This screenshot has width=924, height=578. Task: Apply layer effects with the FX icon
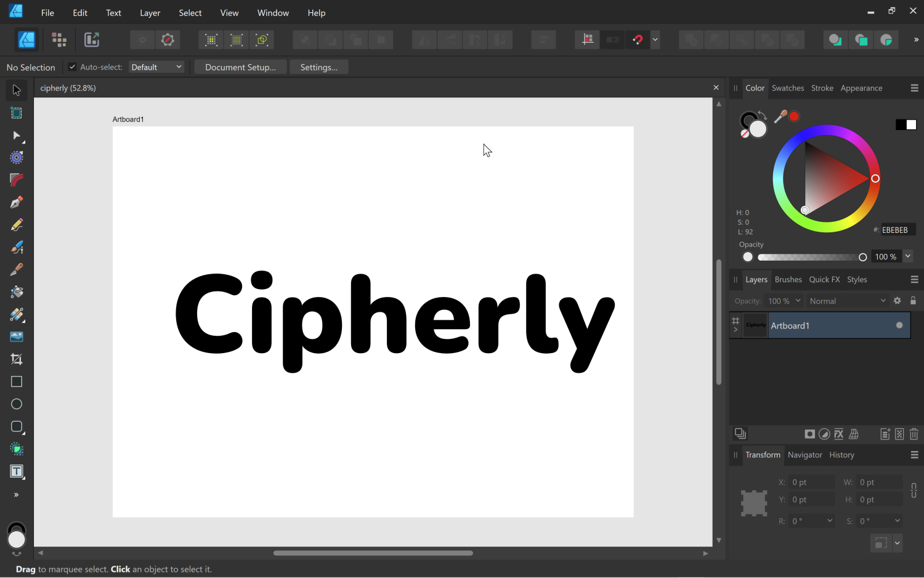838,434
